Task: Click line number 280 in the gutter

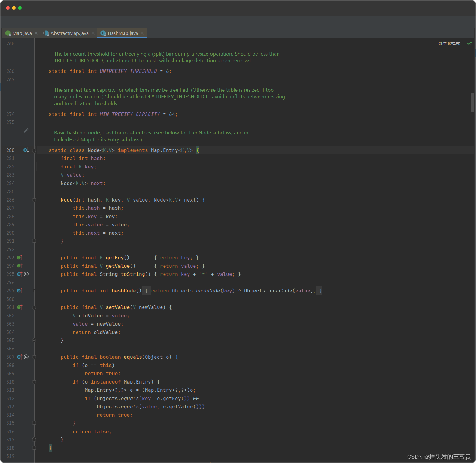Action: point(11,150)
